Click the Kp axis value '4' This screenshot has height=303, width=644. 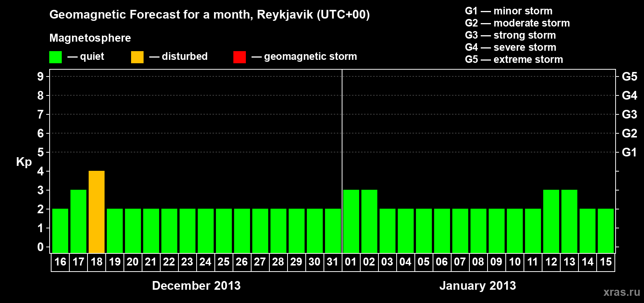click(x=41, y=171)
